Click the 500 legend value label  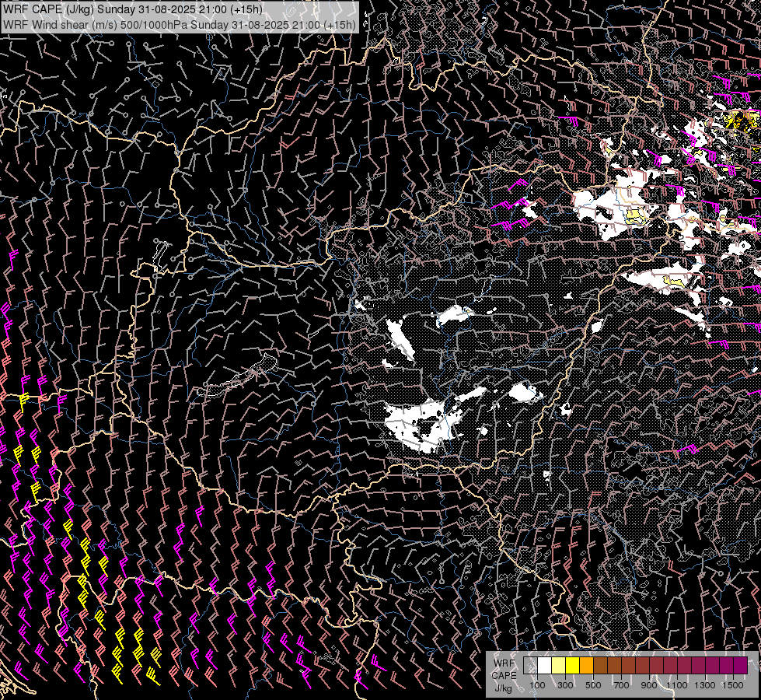(x=593, y=685)
